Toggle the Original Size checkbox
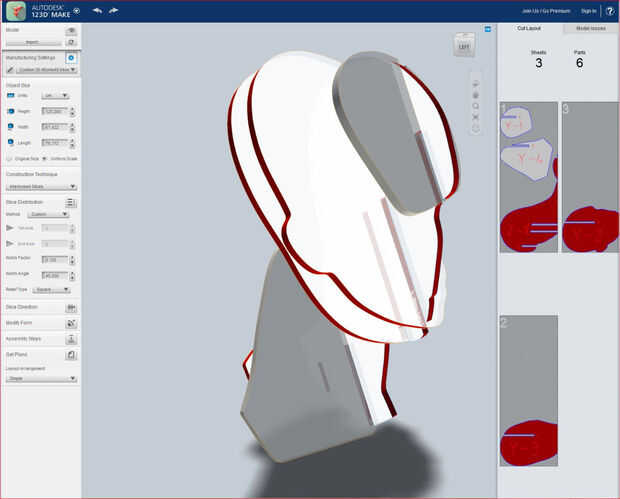Viewport: 620px width, 499px height. pos(9,159)
